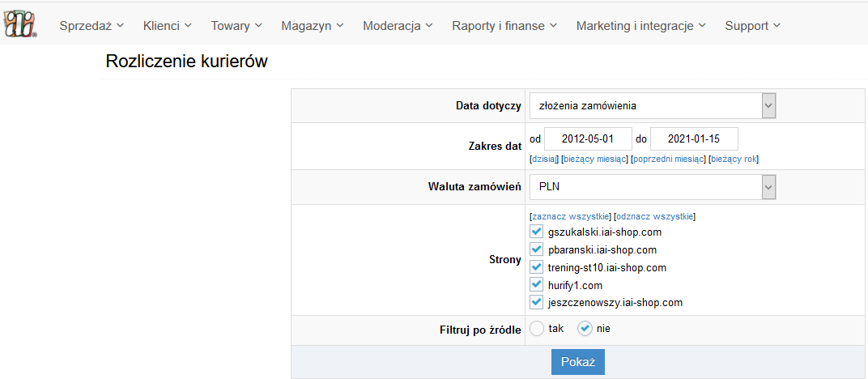868x379 pixels.
Task: Click the dzisiaj date shortcut link
Action: [x=543, y=160]
